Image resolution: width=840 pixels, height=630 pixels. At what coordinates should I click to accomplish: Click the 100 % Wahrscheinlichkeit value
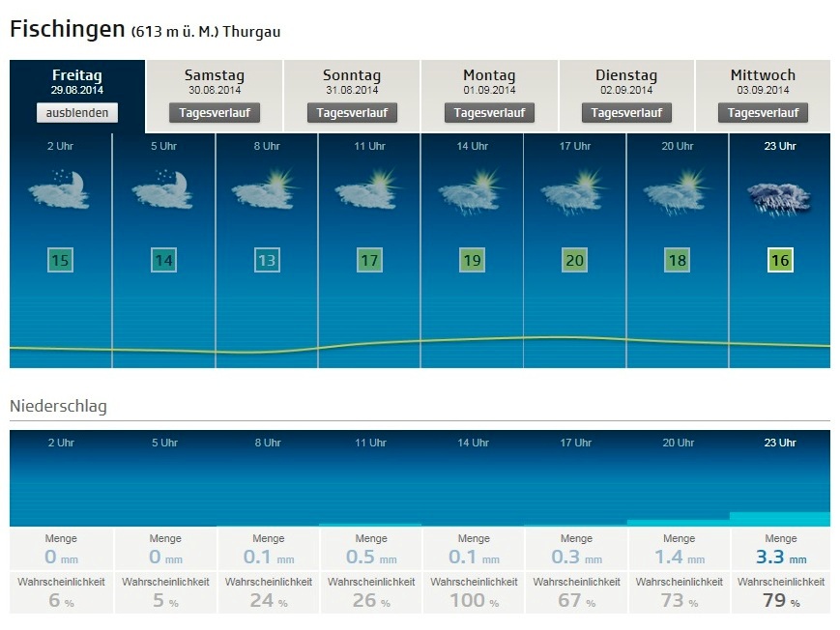(x=474, y=601)
